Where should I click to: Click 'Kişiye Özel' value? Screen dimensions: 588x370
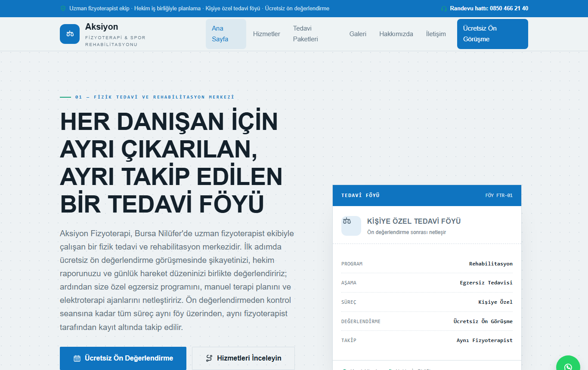pos(495,302)
